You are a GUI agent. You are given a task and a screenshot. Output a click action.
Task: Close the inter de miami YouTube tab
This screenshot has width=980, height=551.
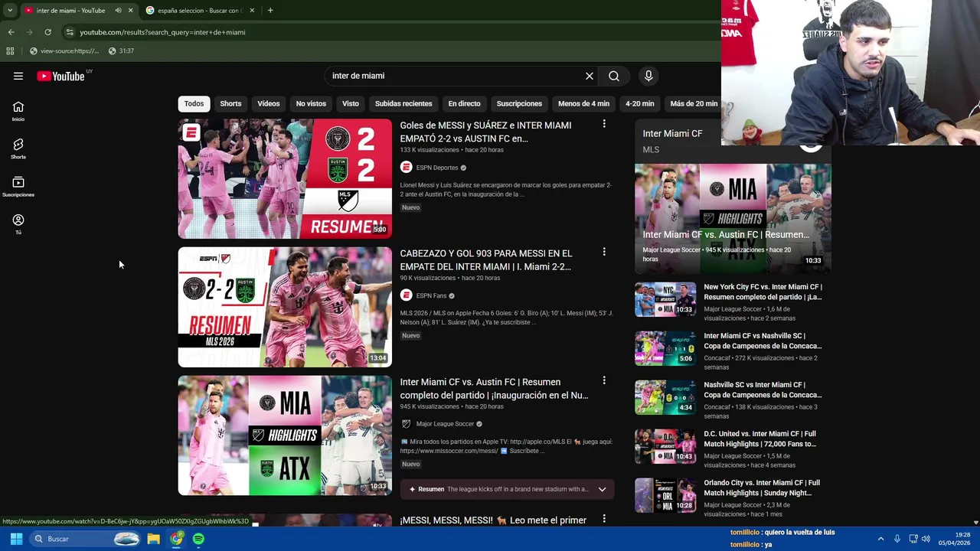[130, 11]
